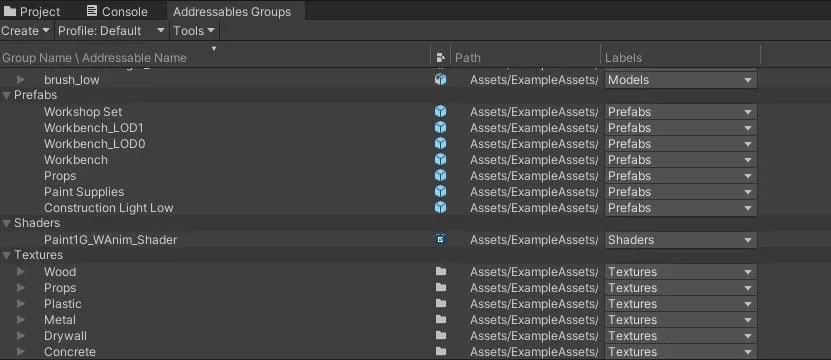Open Labels dropdown for Workbench_LOD0
This screenshot has width=831, height=360.
point(680,144)
